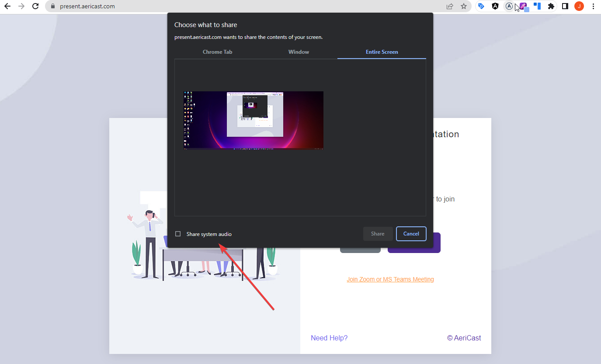Cancel the screen sharing dialog
Viewport: 601px width, 364px height.
(411, 233)
